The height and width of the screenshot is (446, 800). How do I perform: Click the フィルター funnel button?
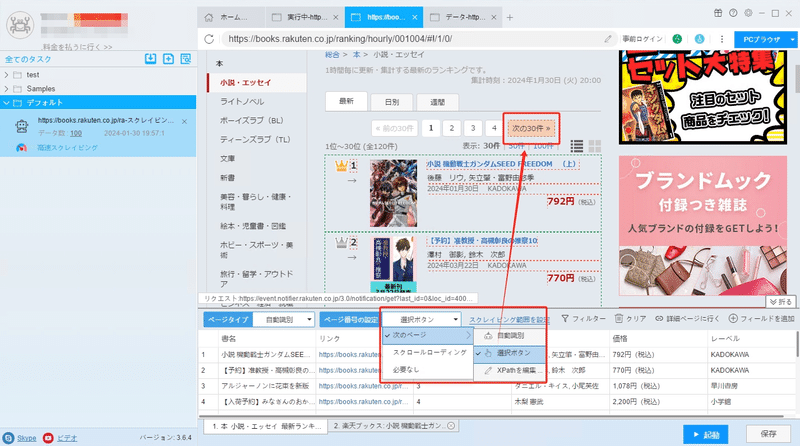583,318
